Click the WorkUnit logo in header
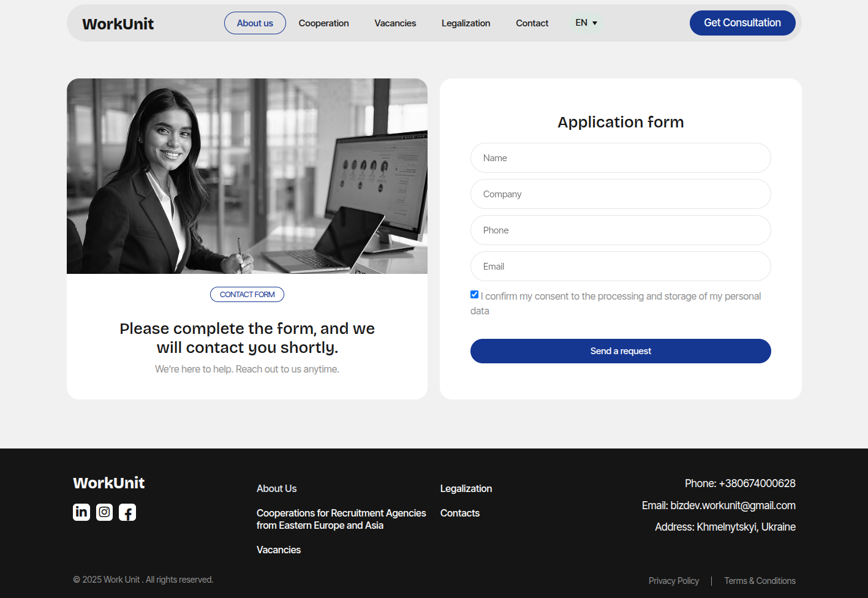 (x=118, y=24)
